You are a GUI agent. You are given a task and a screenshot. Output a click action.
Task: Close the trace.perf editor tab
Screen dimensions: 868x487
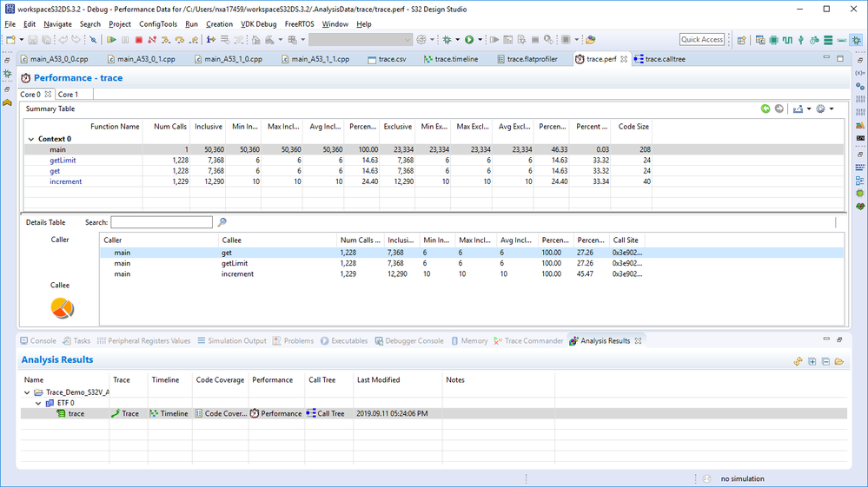coord(624,59)
